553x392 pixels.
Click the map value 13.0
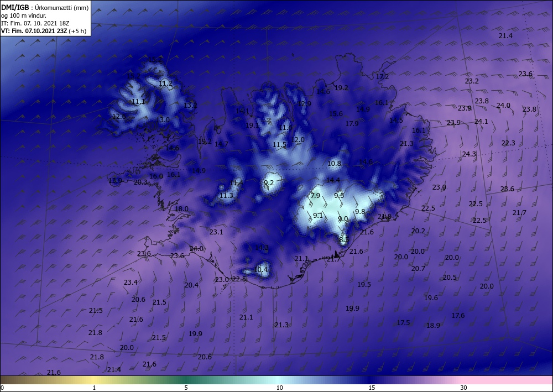pyautogui.click(x=163, y=120)
